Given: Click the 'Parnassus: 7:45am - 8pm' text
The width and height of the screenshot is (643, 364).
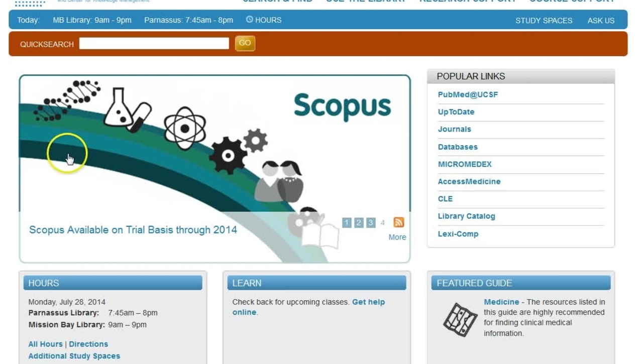Looking at the screenshot, I should [188, 20].
